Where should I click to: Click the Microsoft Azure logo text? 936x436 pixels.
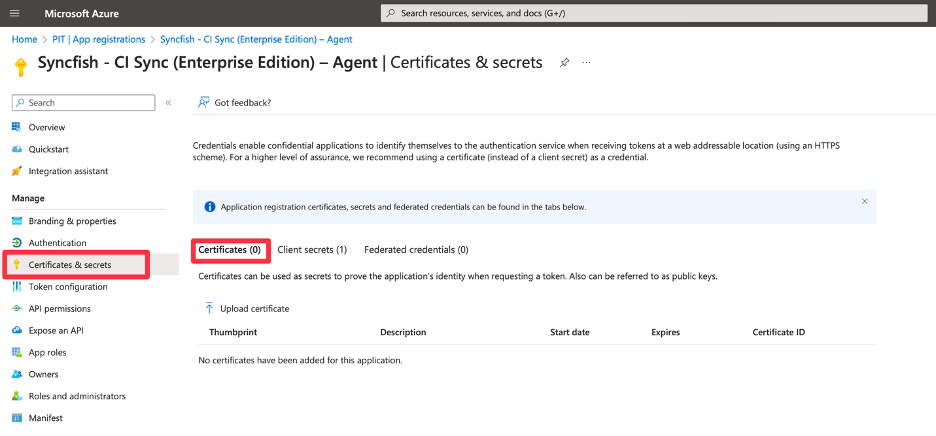[x=81, y=13]
